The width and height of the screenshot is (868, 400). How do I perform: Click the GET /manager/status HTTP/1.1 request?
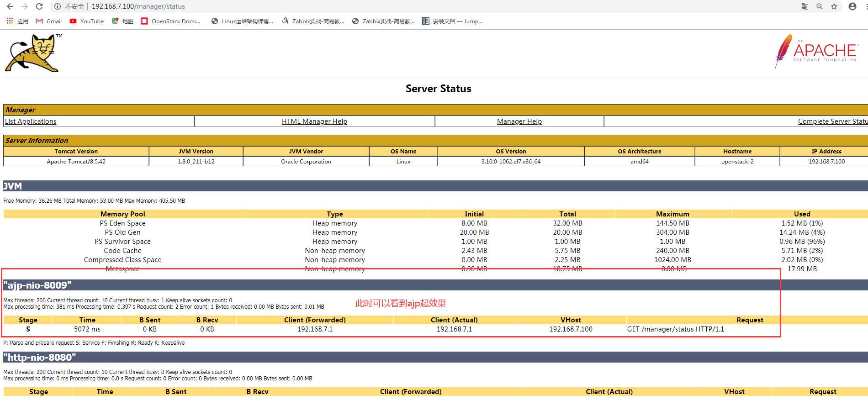click(x=676, y=329)
